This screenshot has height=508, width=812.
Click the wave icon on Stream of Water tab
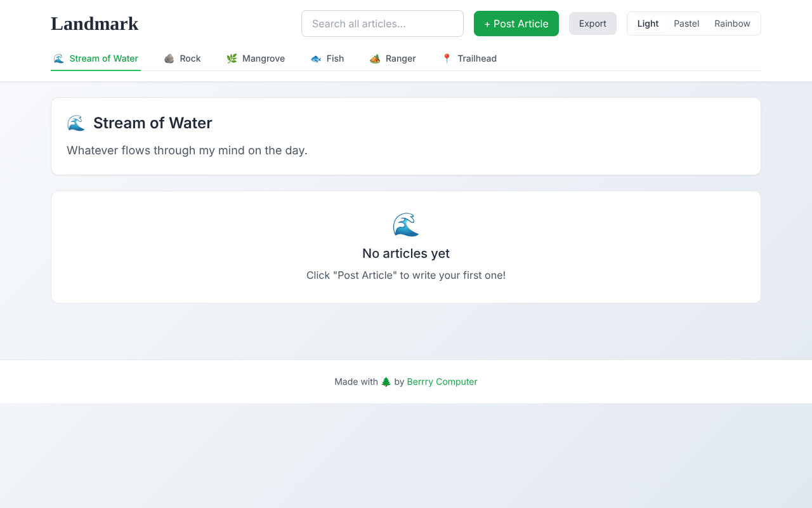coord(58,58)
